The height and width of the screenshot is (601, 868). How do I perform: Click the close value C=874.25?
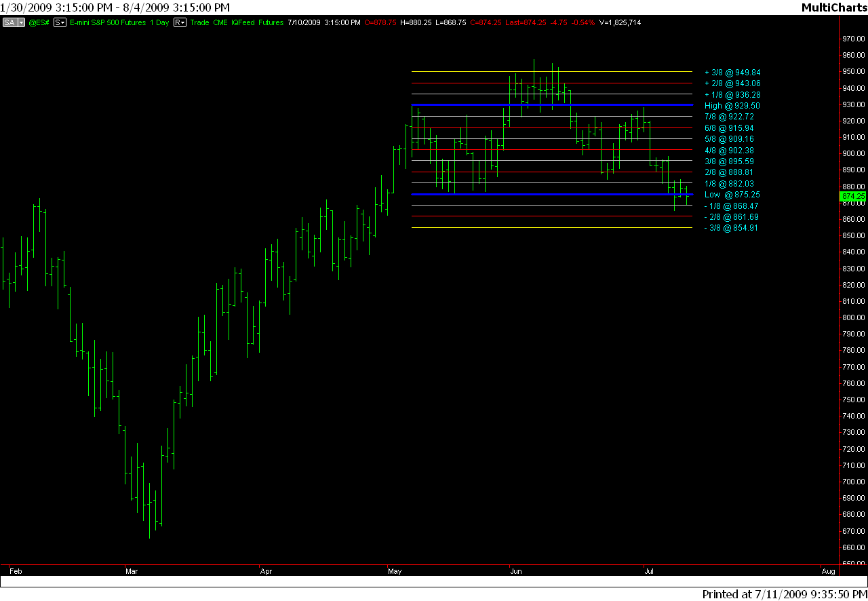click(486, 22)
